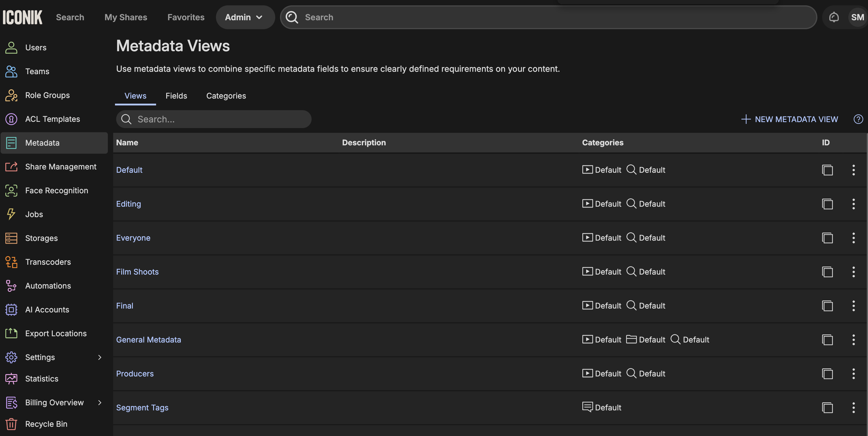The width and height of the screenshot is (868, 436).
Task: Open the Users sidebar icon
Action: pyautogui.click(x=11, y=48)
